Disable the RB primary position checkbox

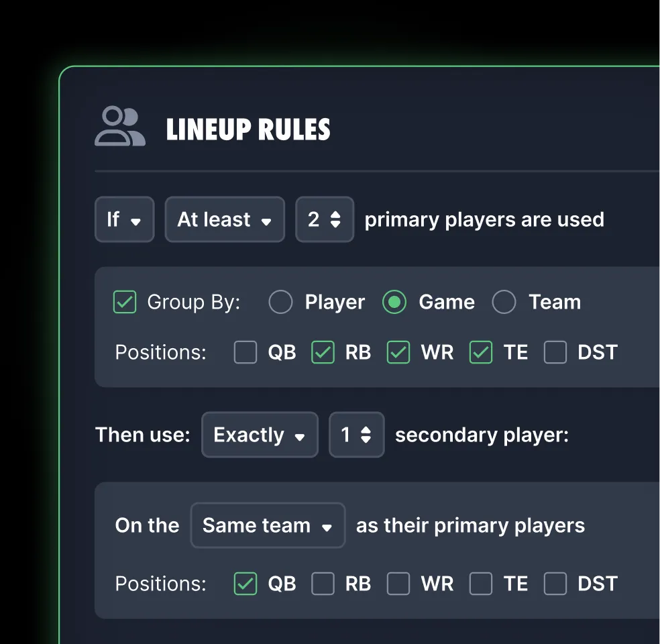[323, 352]
